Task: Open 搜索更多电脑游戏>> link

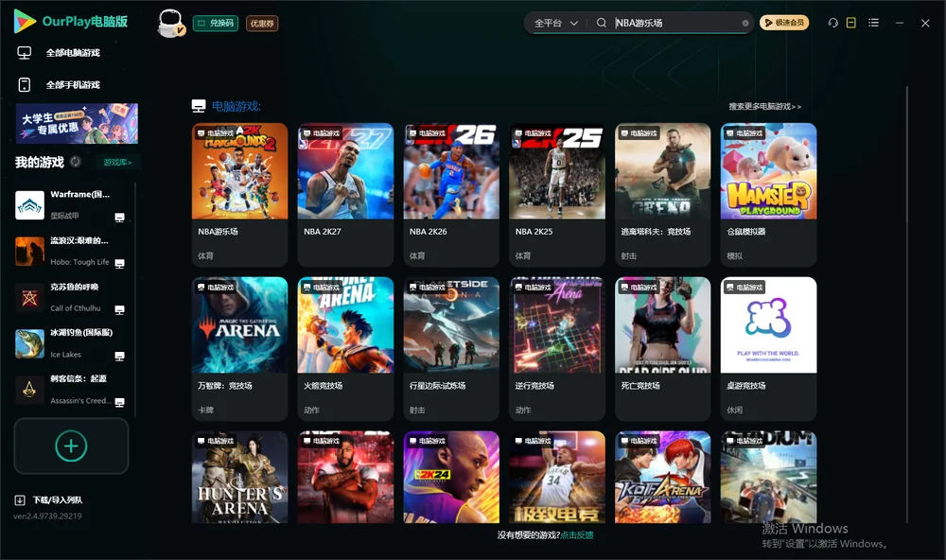Action: pos(764,106)
